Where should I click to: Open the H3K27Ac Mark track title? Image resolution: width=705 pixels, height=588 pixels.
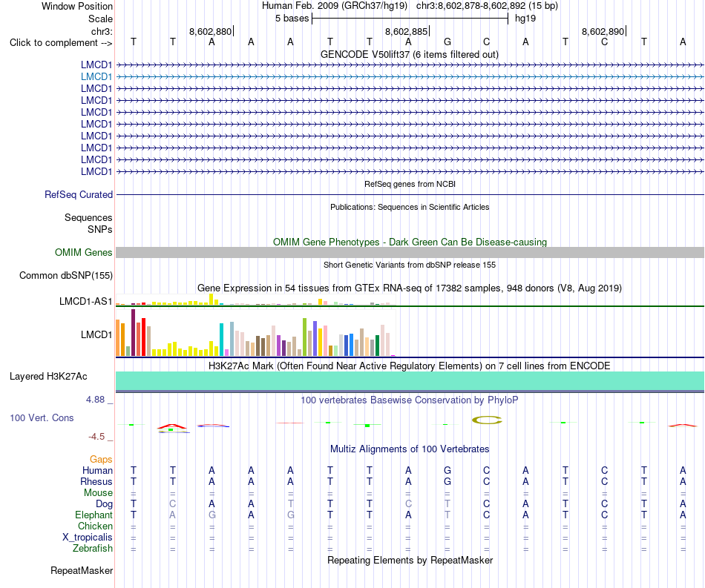[409, 366]
